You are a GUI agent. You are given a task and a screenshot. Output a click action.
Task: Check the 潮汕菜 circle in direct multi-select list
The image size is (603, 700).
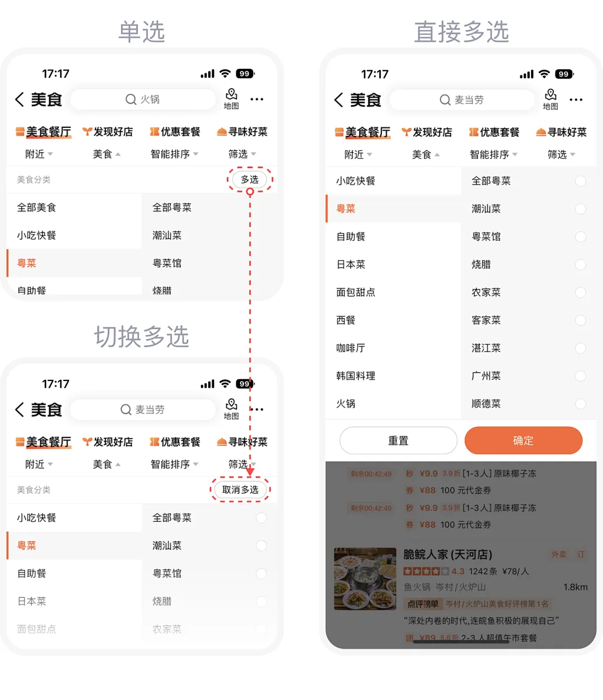click(x=581, y=209)
